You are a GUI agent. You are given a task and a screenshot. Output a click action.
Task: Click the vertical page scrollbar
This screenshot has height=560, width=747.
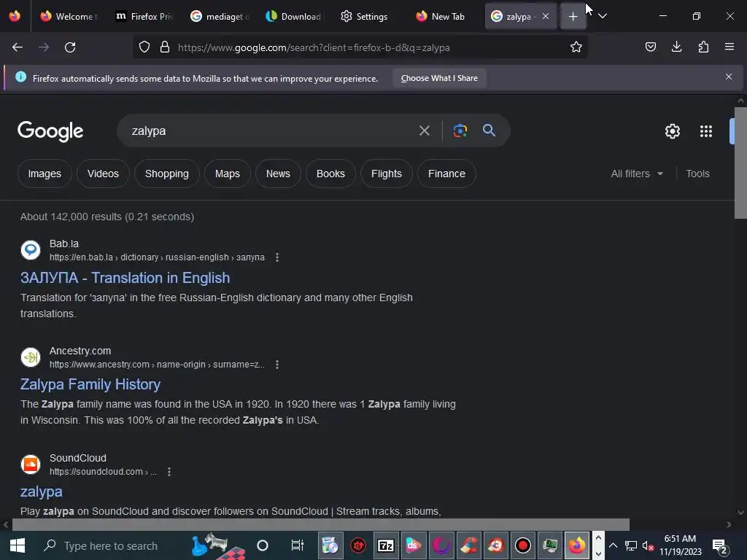point(740,162)
